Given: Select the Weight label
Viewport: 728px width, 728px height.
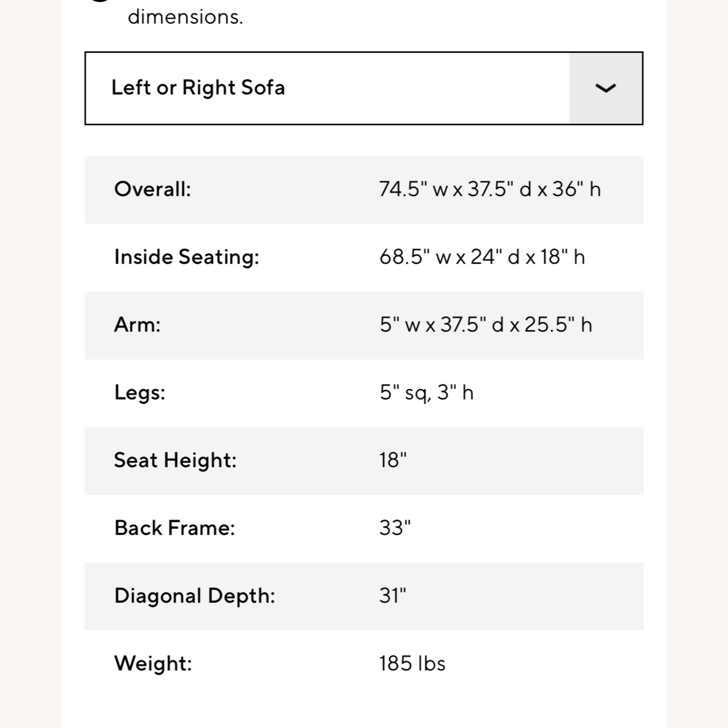Looking at the screenshot, I should (x=153, y=663).
